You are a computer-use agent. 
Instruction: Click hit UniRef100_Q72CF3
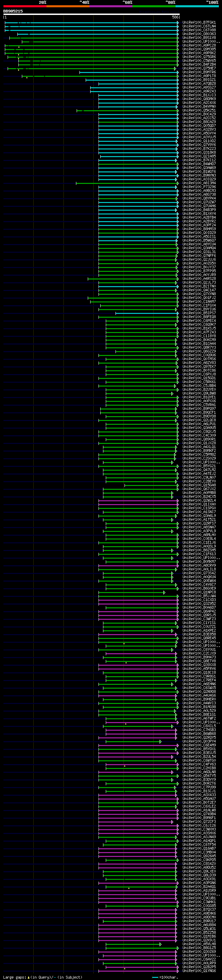coord(199,822)
